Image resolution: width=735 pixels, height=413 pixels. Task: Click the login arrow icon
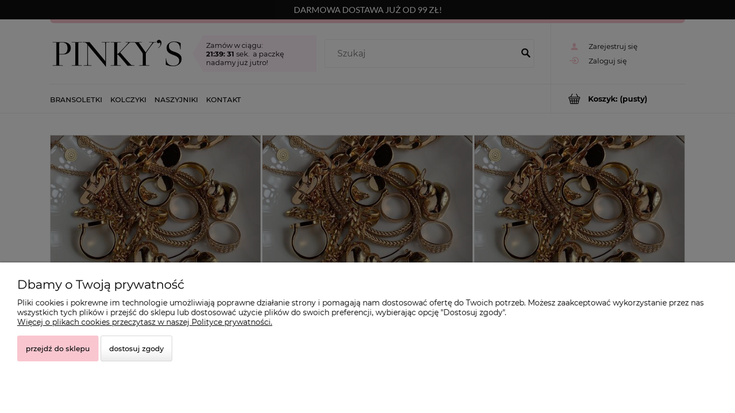(x=574, y=61)
